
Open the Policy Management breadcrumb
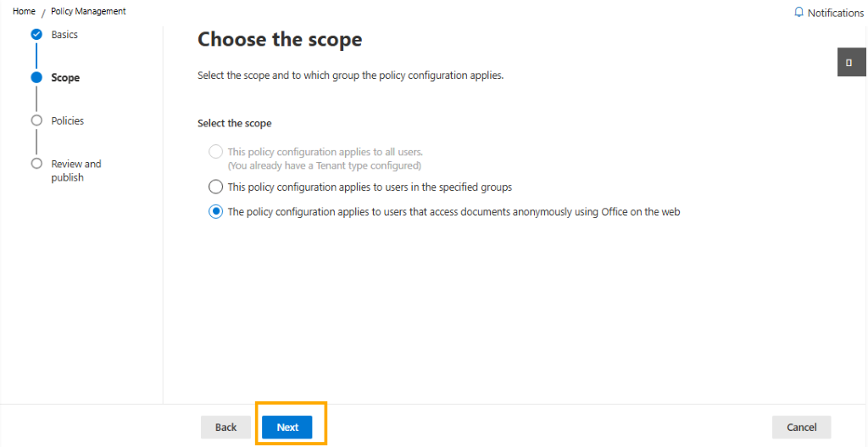click(x=88, y=11)
